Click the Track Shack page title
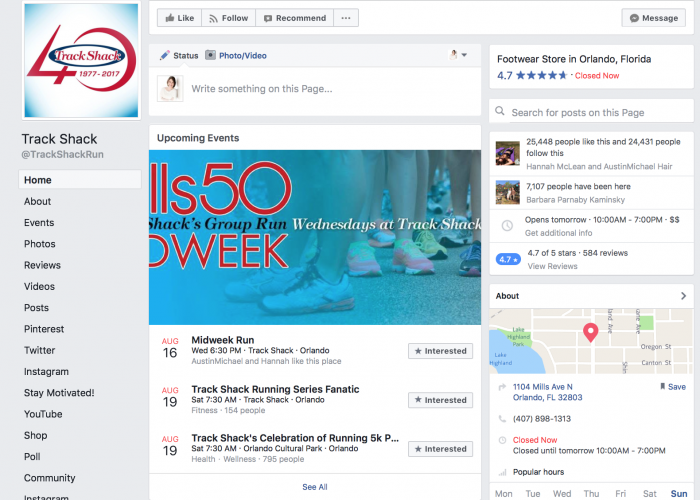The width and height of the screenshot is (700, 500). pyautogui.click(x=59, y=139)
